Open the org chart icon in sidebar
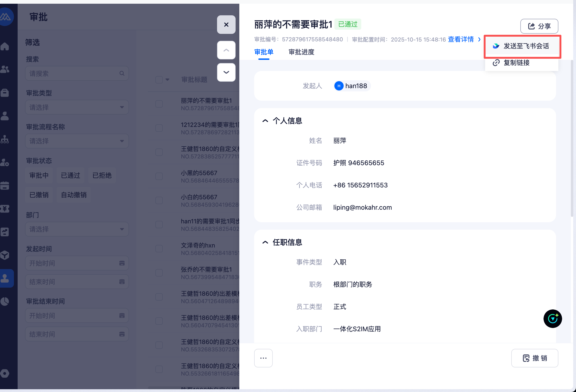The width and height of the screenshot is (576, 392). coord(5,139)
